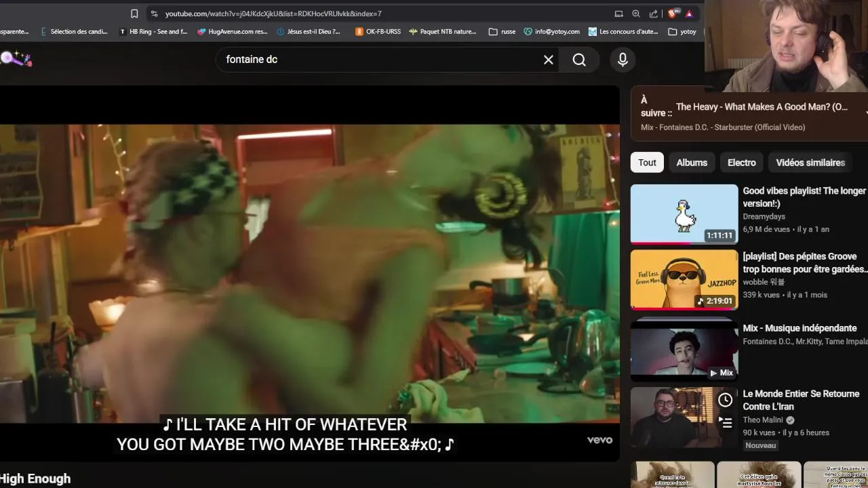Click the page URL in the address bar
Image resolution: width=868 pixels, height=488 pixels.
coord(273,14)
